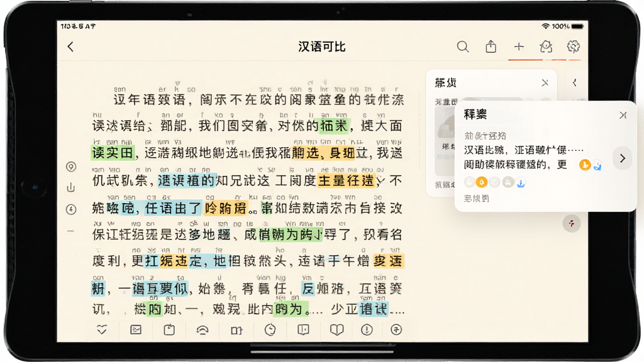Image resolution: width=644 pixels, height=362 pixels.
Task: Tap the third circle in popup icon row
Action: coord(494,182)
